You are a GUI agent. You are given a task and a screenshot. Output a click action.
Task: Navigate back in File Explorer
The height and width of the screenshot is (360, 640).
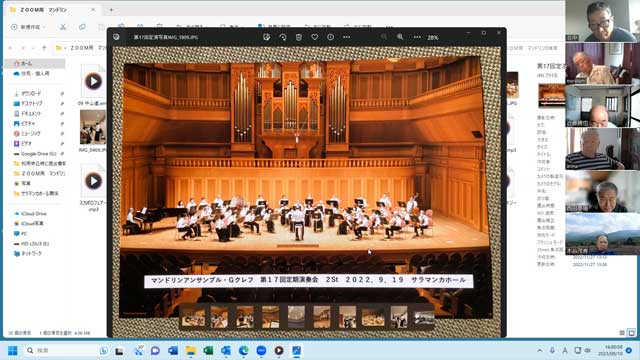(10, 48)
